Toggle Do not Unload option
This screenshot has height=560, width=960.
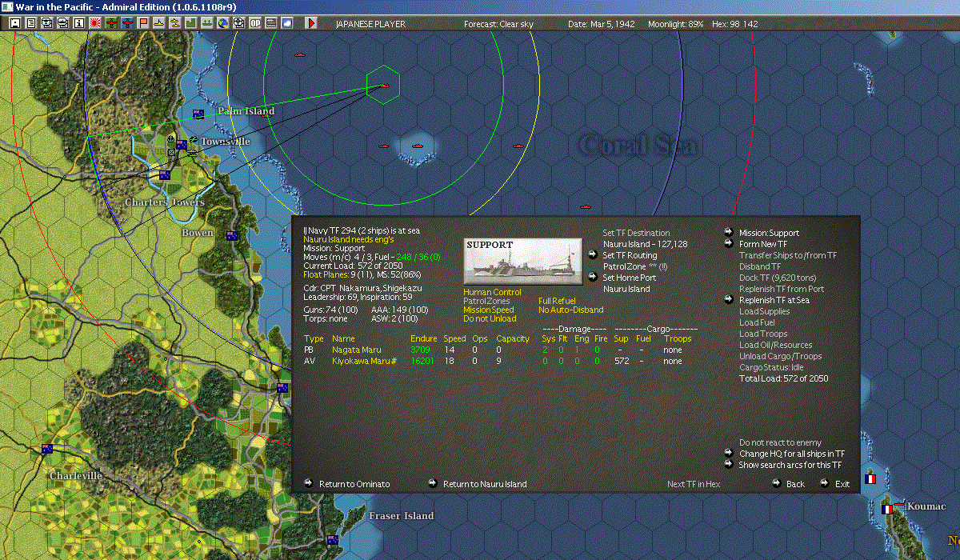pos(490,319)
